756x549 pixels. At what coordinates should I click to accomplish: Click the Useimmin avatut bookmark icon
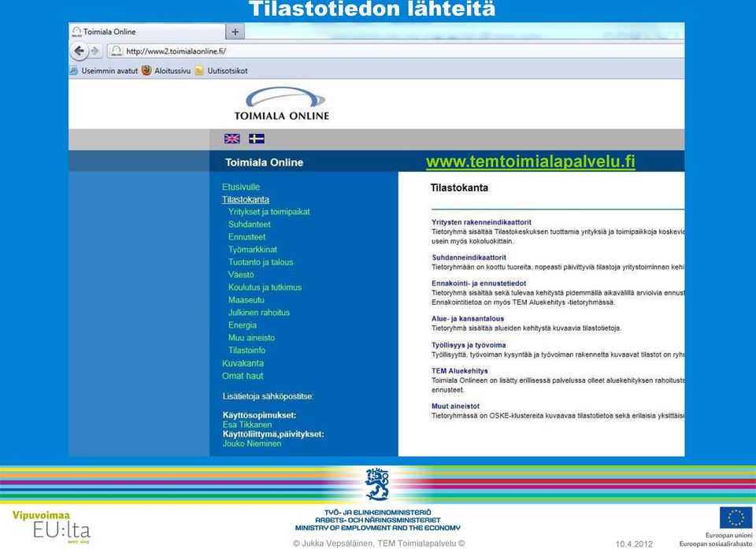(x=74, y=71)
